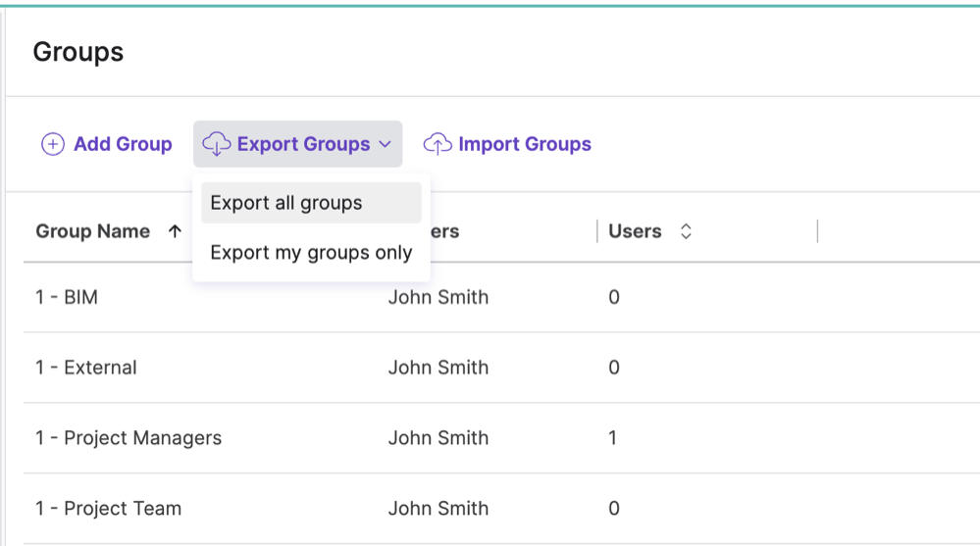Click user count 0 in External row
This screenshot has width=980, height=546.
(x=614, y=368)
